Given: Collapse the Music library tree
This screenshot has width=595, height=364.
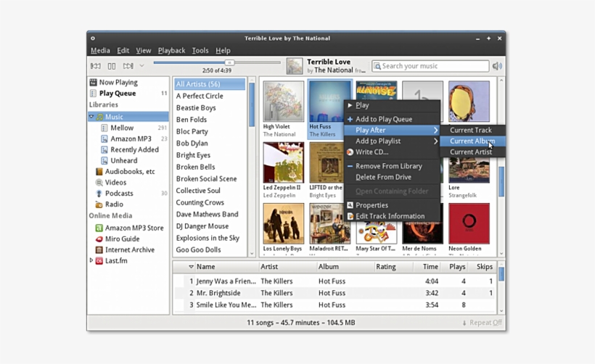Looking at the screenshot, I should [x=91, y=117].
